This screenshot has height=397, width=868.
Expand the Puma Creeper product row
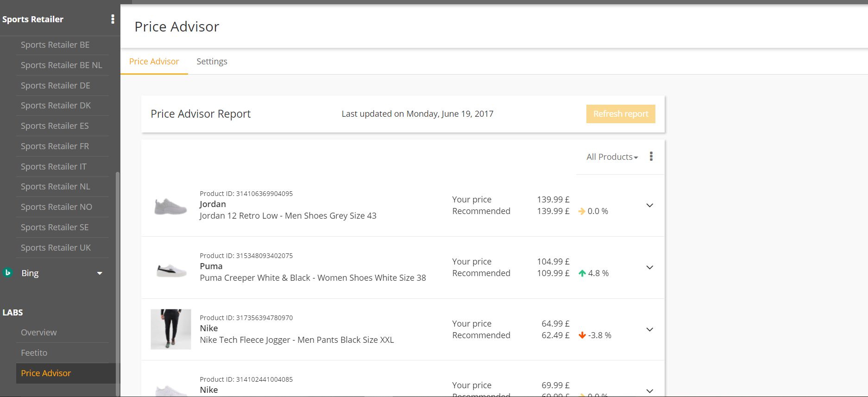(x=650, y=267)
